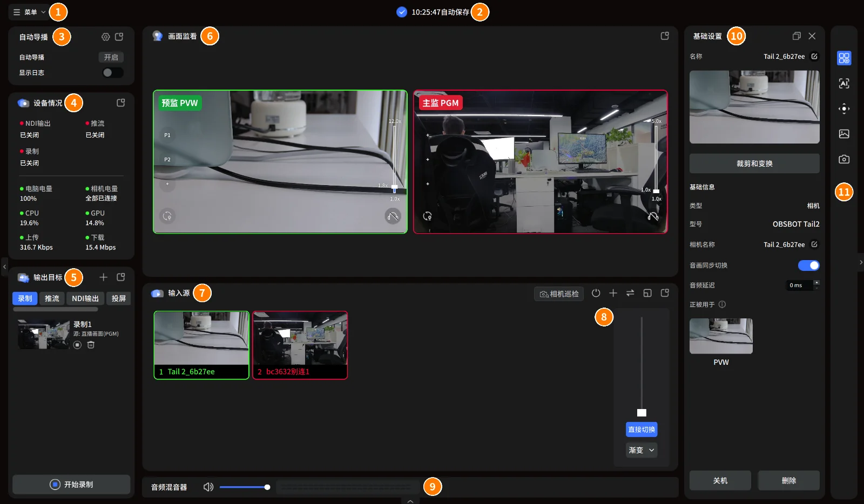Open the 渐变 transition dropdown
Image resolution: width=864 pixels, height=504 pixels.
642,450
